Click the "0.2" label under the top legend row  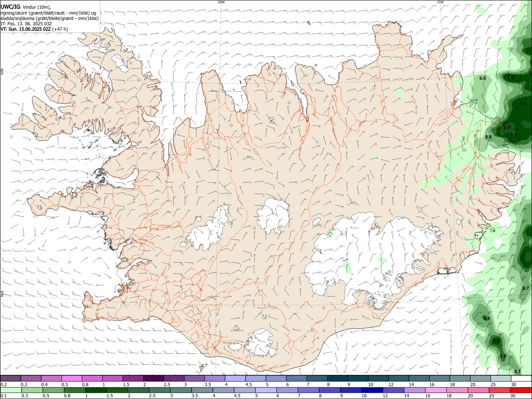point(3,384)
